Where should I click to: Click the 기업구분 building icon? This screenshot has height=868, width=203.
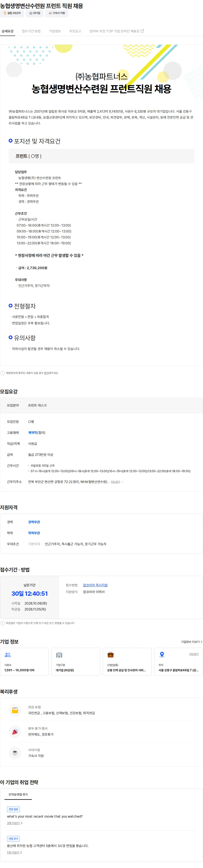59,655
